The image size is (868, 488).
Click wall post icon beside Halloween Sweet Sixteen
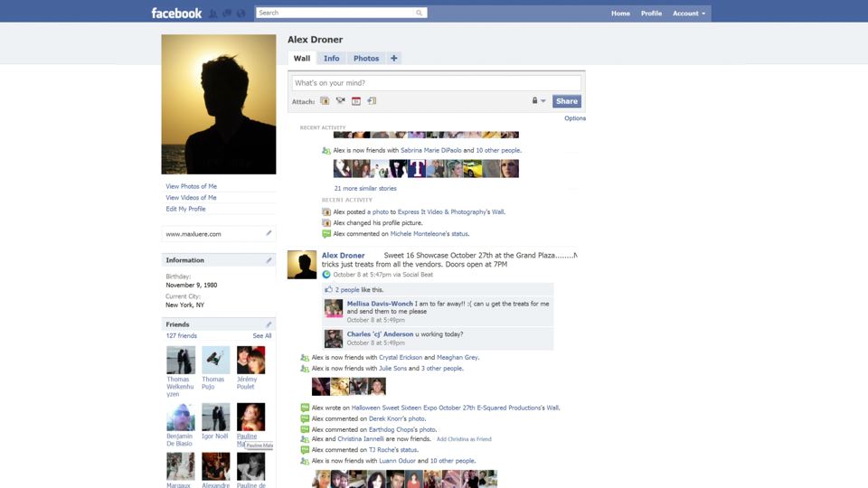tap(305, 408)
